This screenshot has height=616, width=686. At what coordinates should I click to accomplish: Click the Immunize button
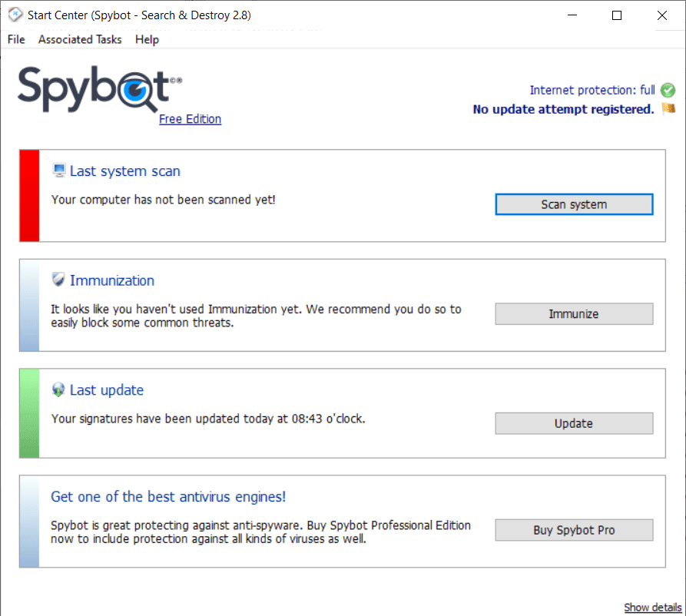(574, 313)
